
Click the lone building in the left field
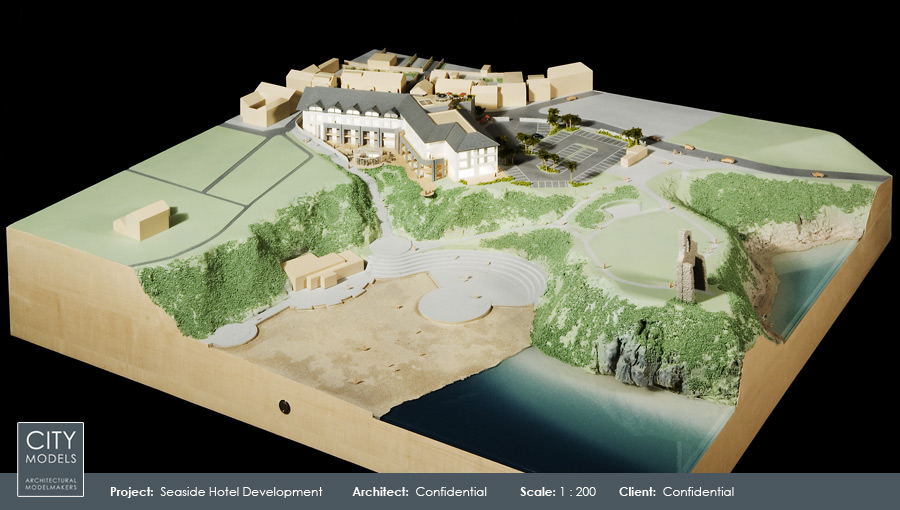pyautogui.click(x=142, y=219)
